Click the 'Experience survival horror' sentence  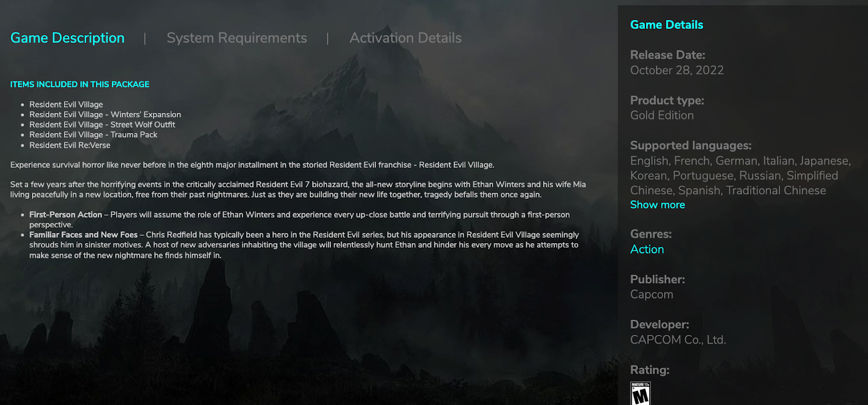point(252,164)
